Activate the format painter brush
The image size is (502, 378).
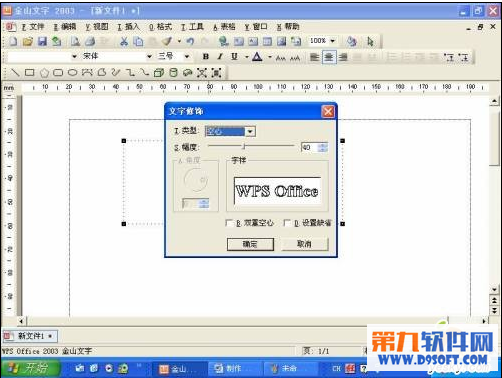pyautogui.click(x=167, y=41)
